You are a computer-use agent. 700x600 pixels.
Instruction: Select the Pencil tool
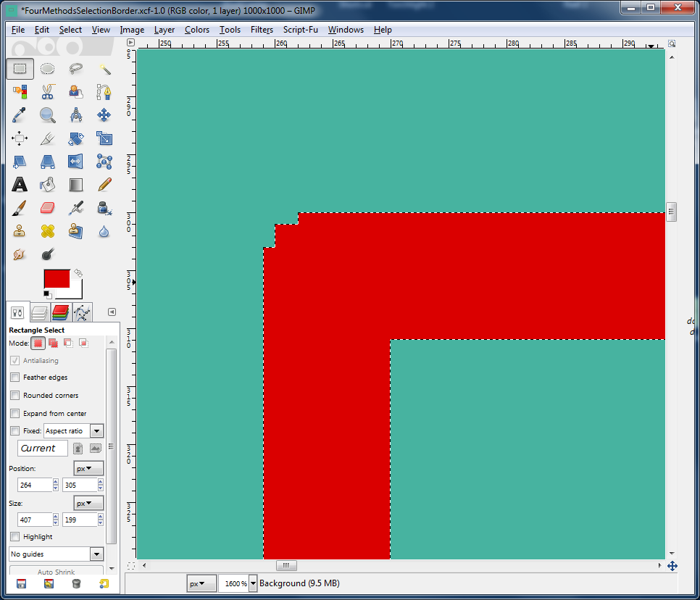tap(104, 184)
